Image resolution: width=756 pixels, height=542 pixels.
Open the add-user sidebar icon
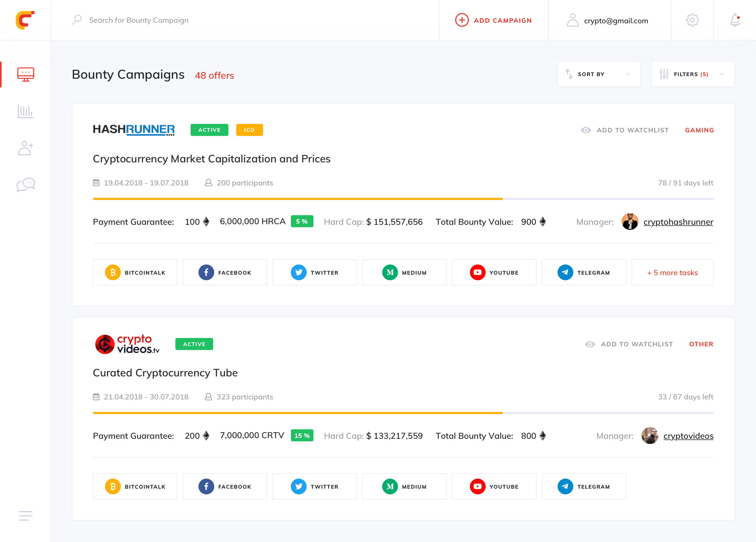point(25,148)
